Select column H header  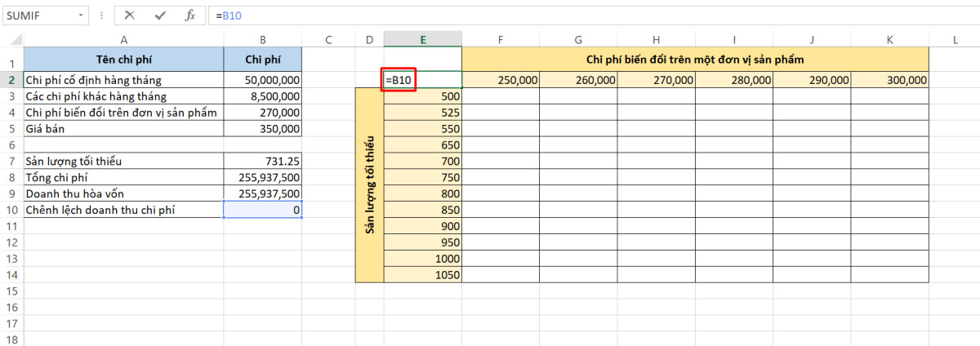tap(657, 39)
